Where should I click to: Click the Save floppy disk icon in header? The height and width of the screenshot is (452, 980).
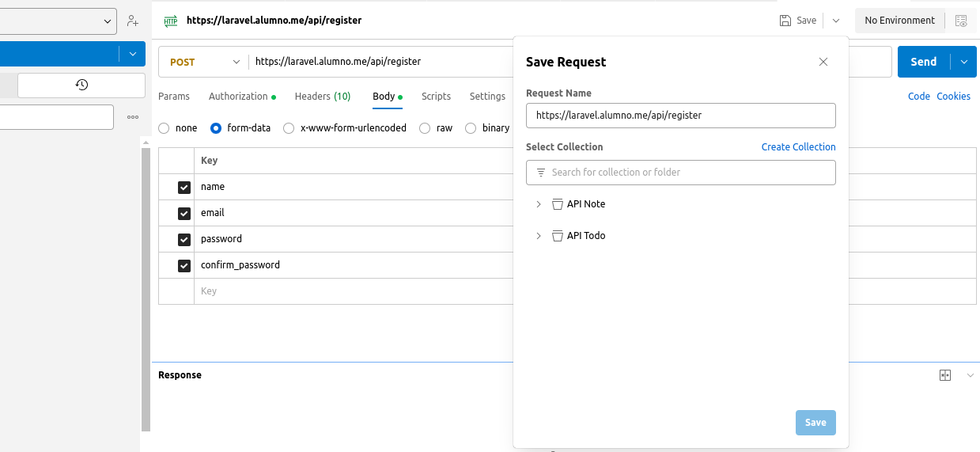[785, 21]
